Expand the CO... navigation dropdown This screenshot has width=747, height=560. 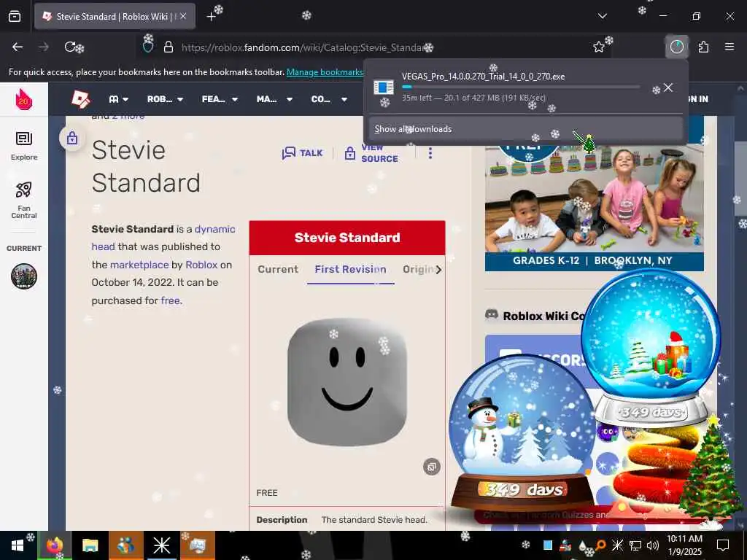329,99
